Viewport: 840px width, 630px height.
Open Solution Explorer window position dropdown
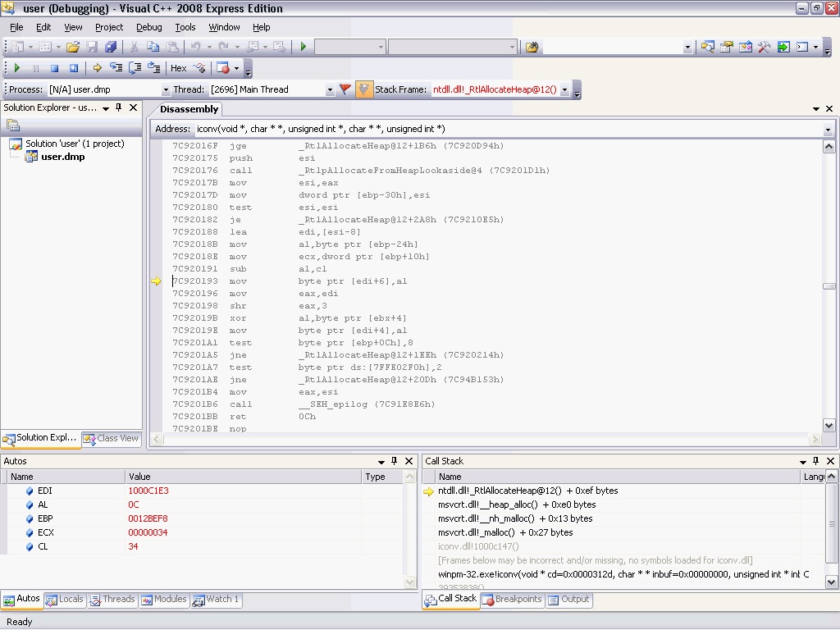pyautogui.click(x=106, y=108)
